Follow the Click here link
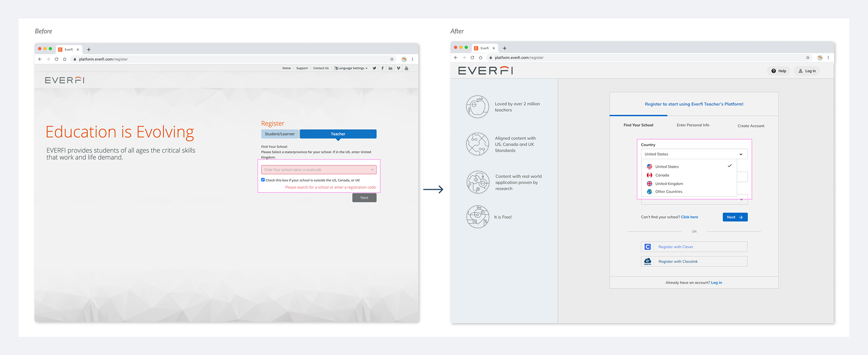The width and height of the screenshot is (868, 355). coord(689,217)
